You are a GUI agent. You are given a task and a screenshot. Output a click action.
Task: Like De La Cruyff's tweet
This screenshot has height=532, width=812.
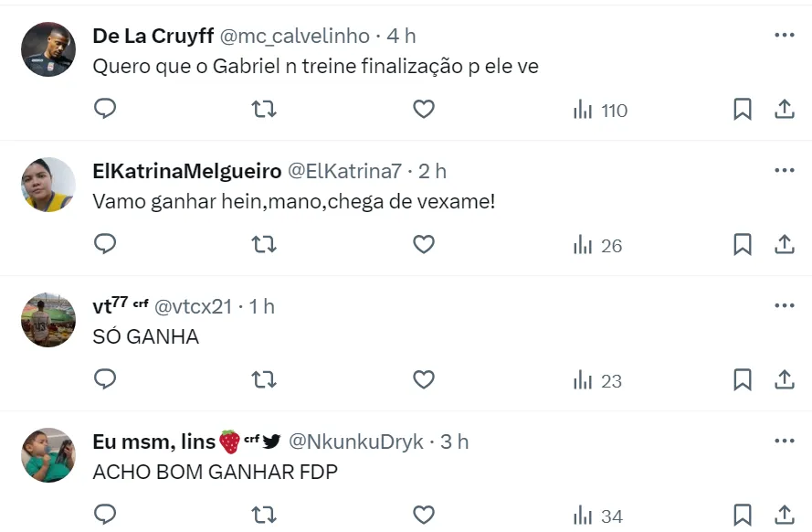[423, 110]
